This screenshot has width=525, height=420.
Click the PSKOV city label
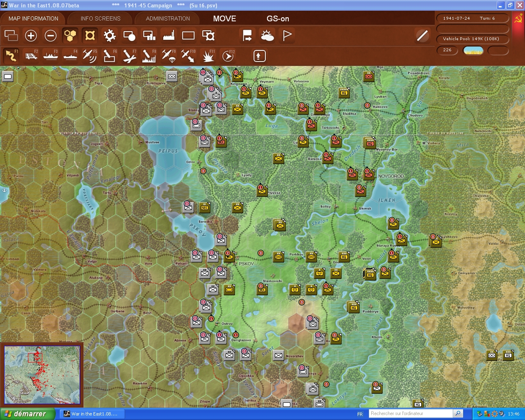click(x=246, y=264)
